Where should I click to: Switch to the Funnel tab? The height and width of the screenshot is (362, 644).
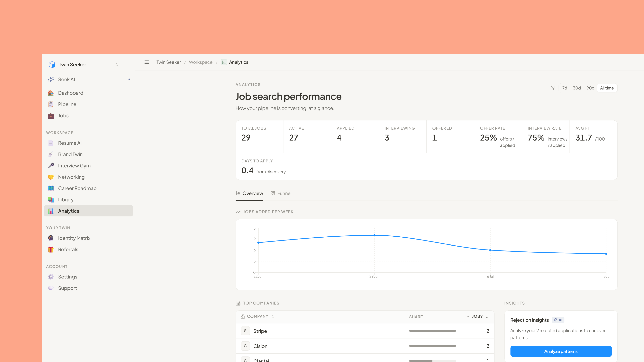click(281, 193)
